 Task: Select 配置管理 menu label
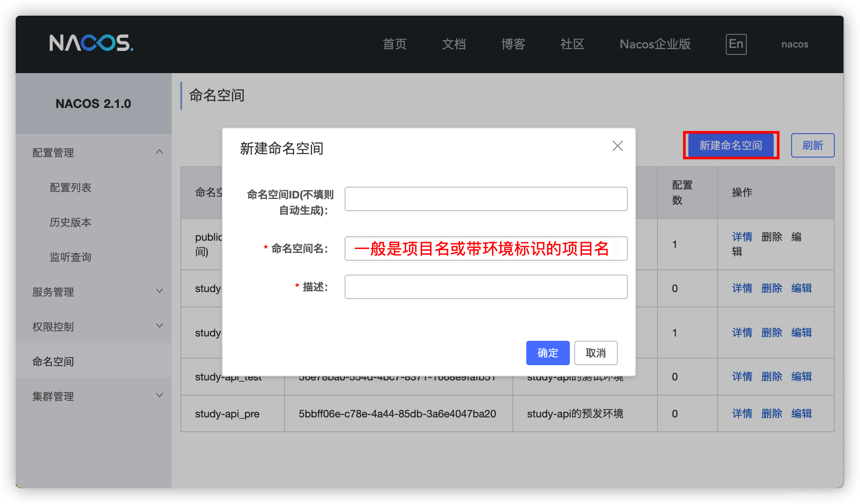(53, 153)
